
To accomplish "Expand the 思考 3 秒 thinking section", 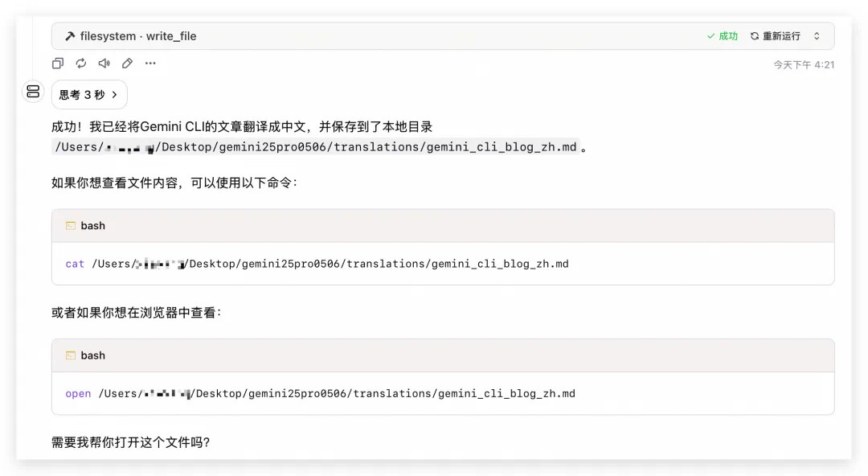I will (89, 95).
